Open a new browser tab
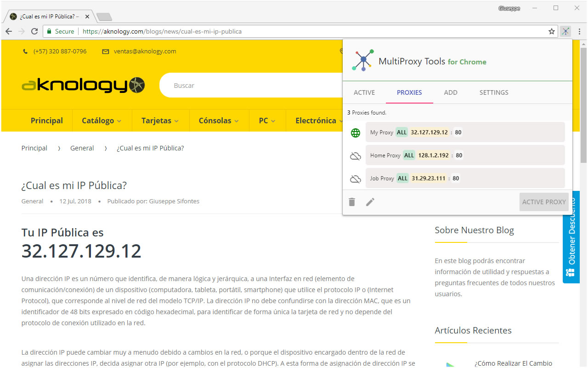The width and height of the screenshot is (588, 368). [104, 17]
